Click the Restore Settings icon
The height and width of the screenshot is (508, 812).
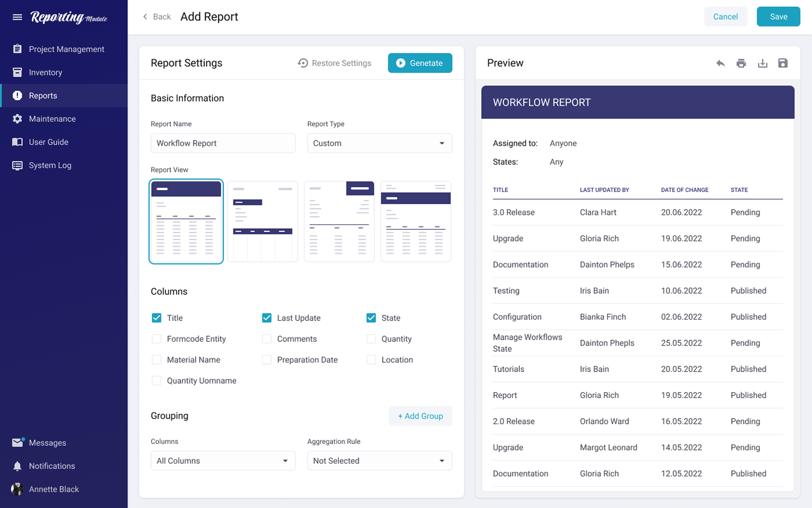[x=303, y=63]
